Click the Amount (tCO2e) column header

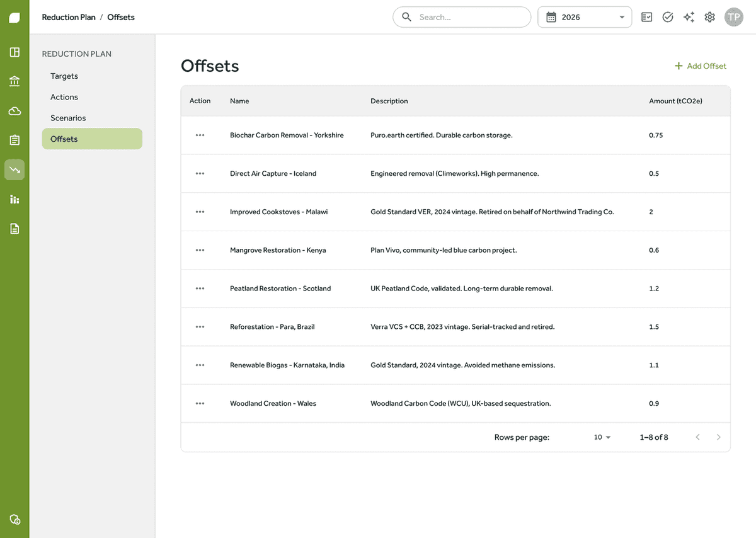coord(675,101)
